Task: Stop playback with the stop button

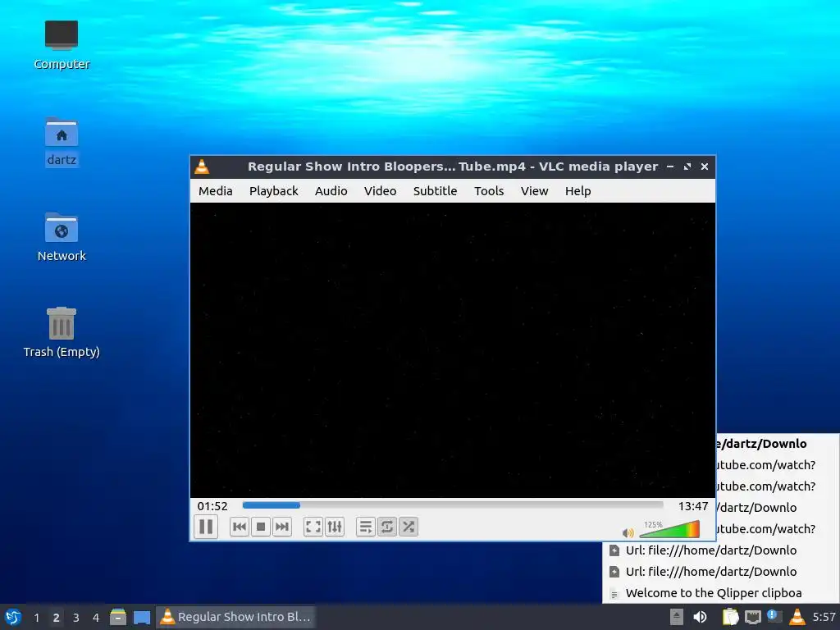Action: 261,527
